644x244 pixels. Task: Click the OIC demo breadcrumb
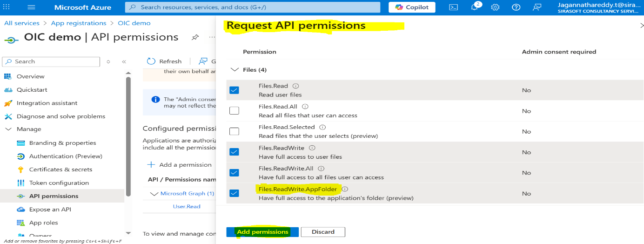(x=134, y=23)
